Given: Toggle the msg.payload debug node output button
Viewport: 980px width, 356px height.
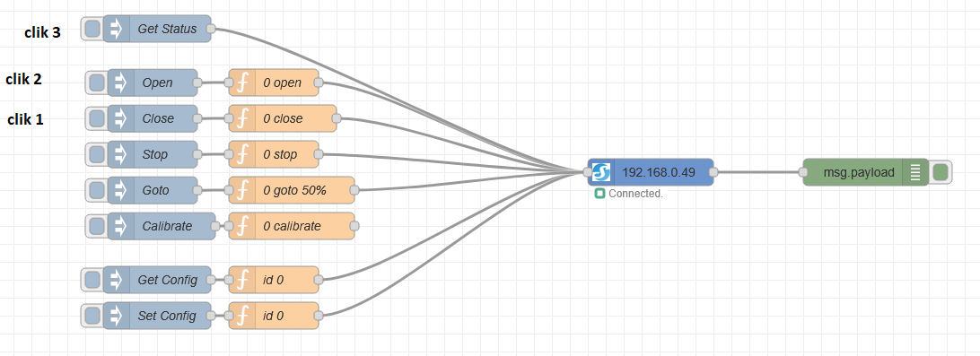Looking at the screenshot, I should pyautogui.click(x=941, y=172).
